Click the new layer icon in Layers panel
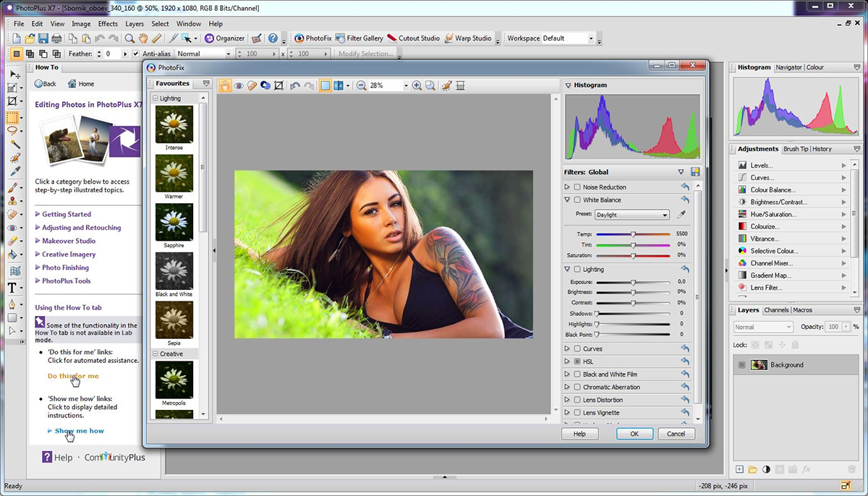 click(739, 470)
